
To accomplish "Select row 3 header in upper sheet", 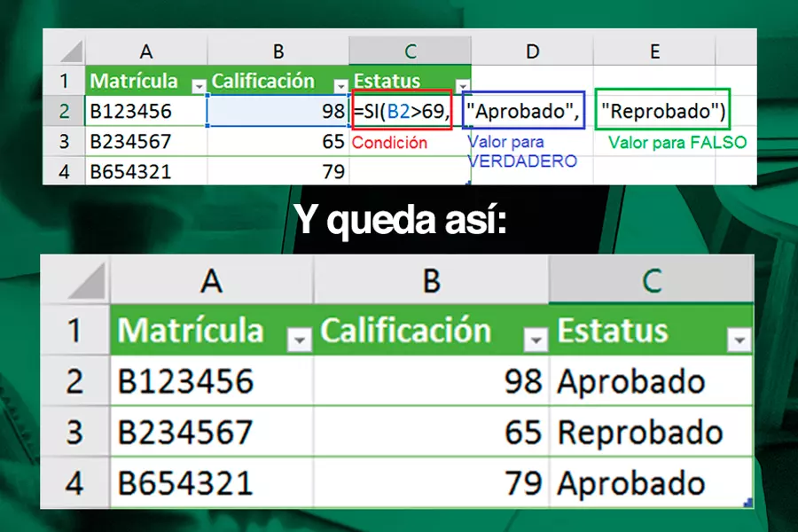I will pyautogui.click(x=64, y=141).
